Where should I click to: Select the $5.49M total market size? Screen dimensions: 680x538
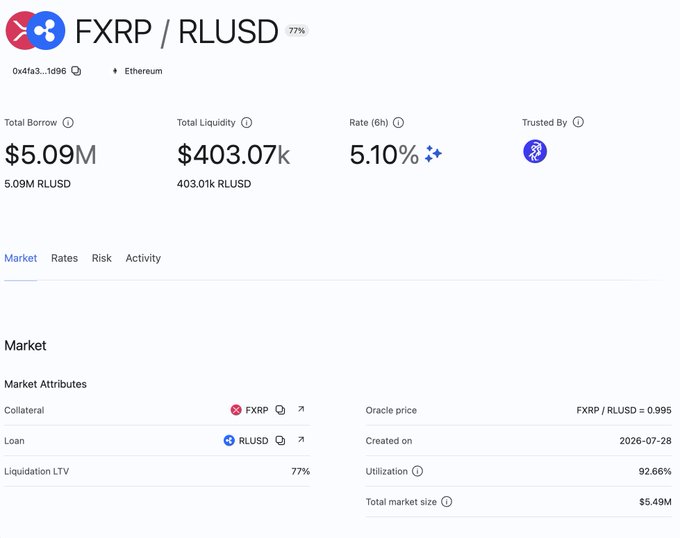[x=655, y=502]
